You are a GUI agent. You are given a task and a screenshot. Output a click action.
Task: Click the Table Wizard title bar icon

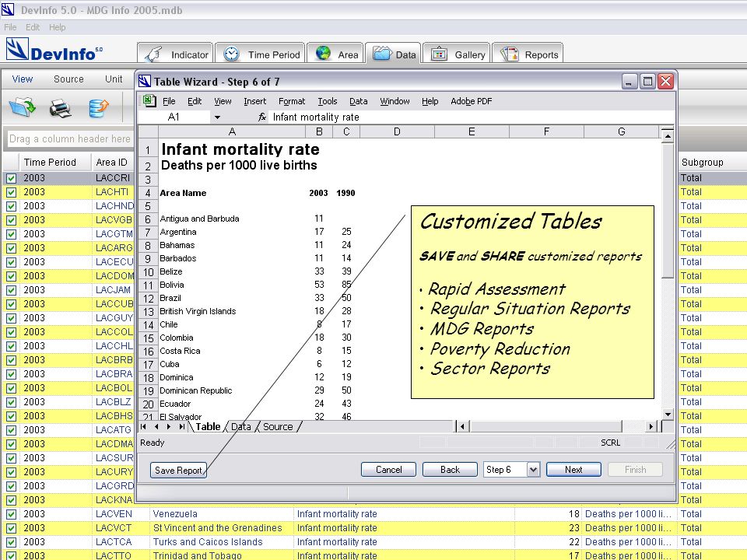[145, 82]
